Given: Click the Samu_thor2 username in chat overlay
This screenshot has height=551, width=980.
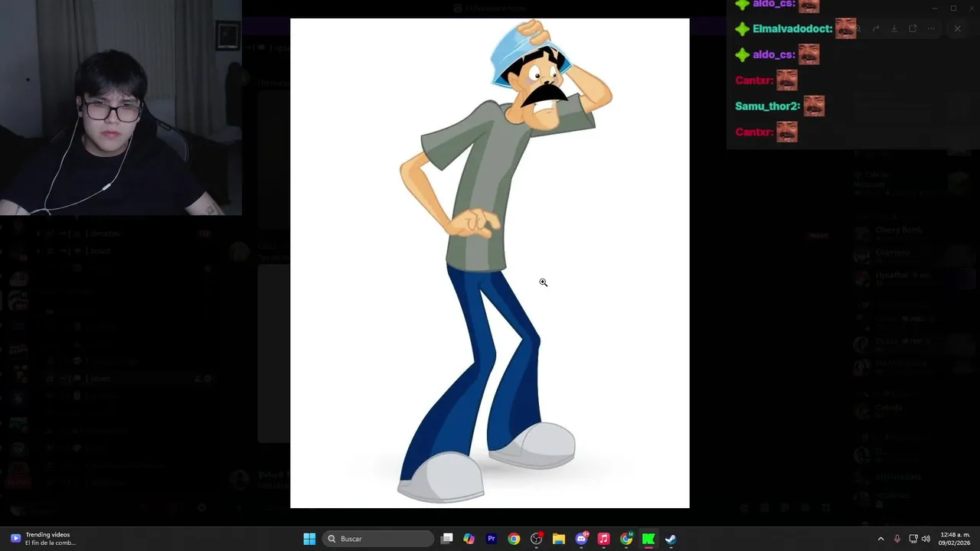Looking at the screenshot, I should coord(767,106).
